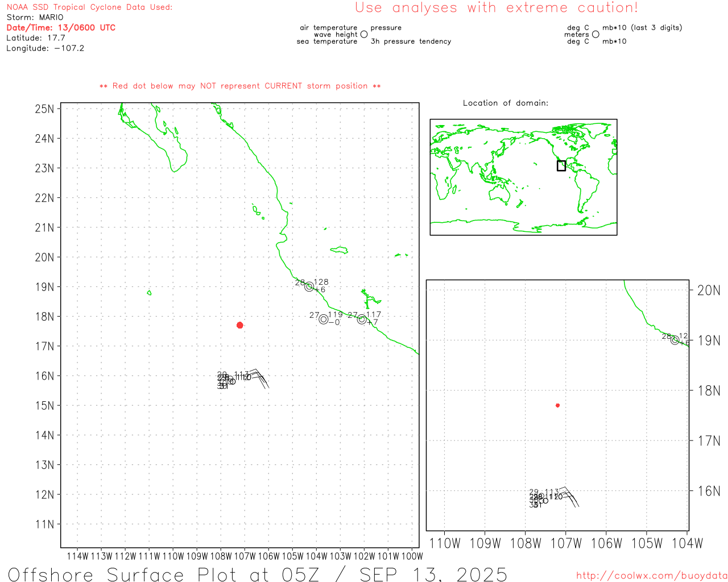Click the 100W longitude label on main map
The image size is (728, 582).
pos(412,556)
